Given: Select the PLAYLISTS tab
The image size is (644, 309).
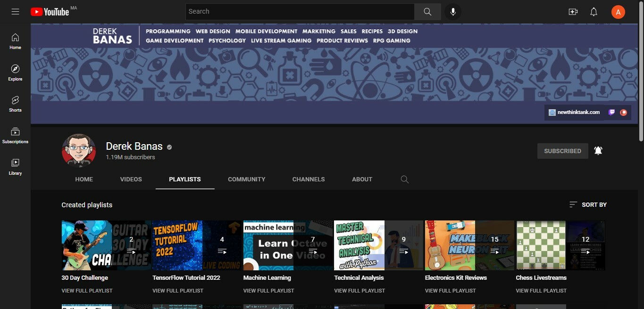Looking at the screenshot, I should coord(185,179).
